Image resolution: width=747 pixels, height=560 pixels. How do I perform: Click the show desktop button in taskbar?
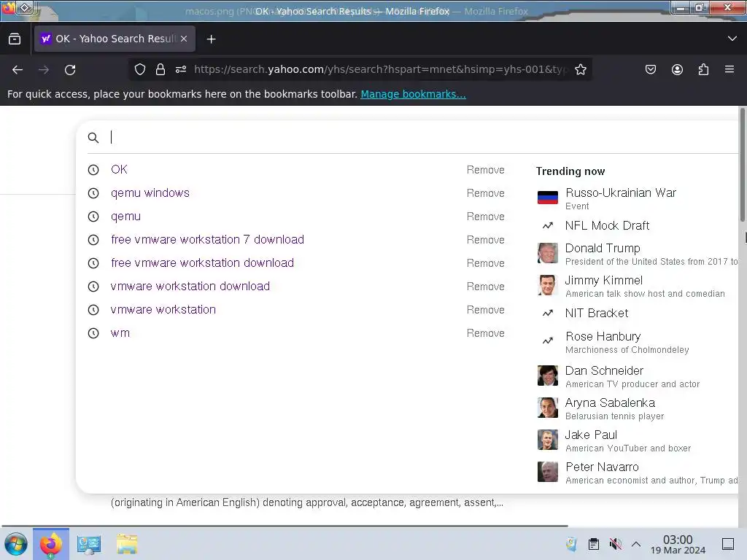coord(728,544)
